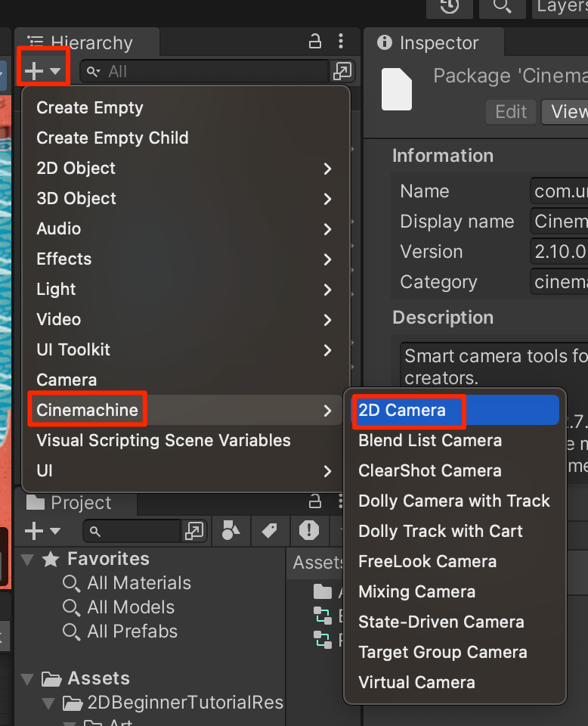The width and height of the screenshot is (588, 726).
Task: Expand the UI Toolkit submenu
Action: pyautogui.click(x=186, y=349)
